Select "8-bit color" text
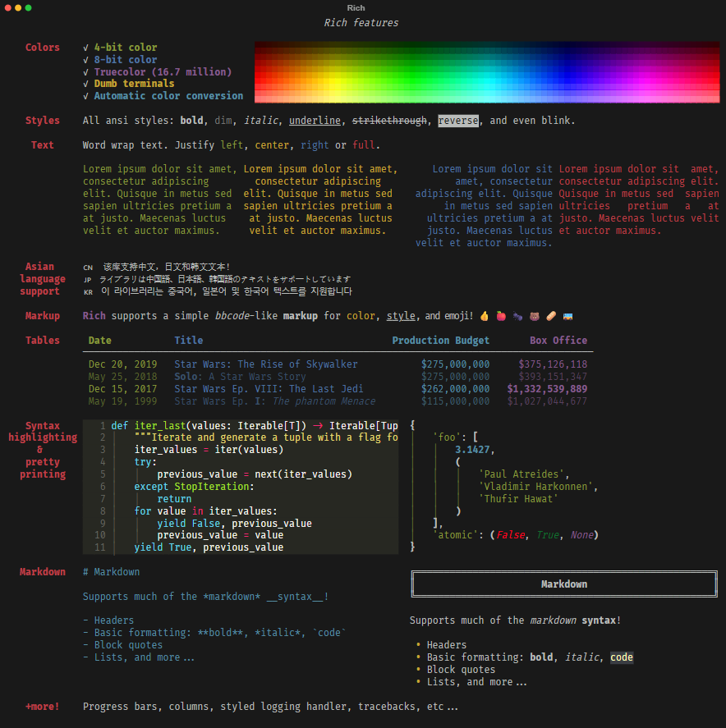The height and width of the screenshot is (728, 726). (126, 59)
